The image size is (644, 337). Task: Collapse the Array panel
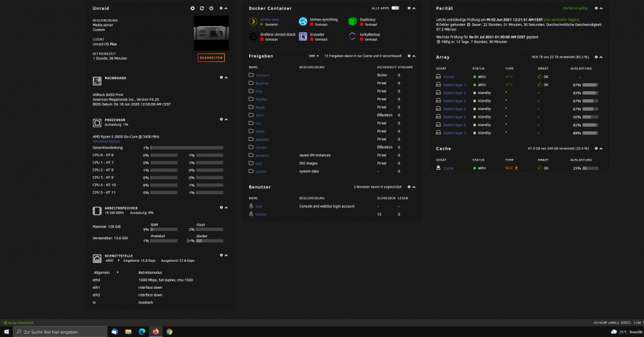(601, 57)
